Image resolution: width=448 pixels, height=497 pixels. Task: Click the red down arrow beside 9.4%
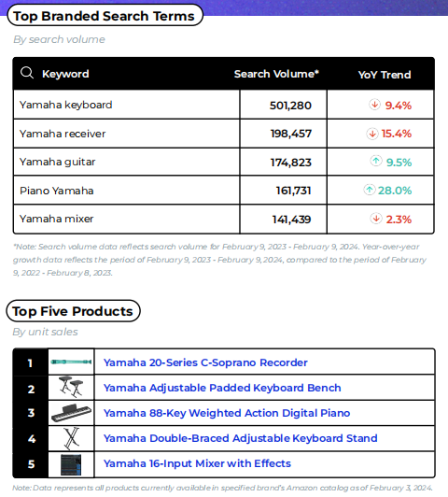click(x=374, y=105)
